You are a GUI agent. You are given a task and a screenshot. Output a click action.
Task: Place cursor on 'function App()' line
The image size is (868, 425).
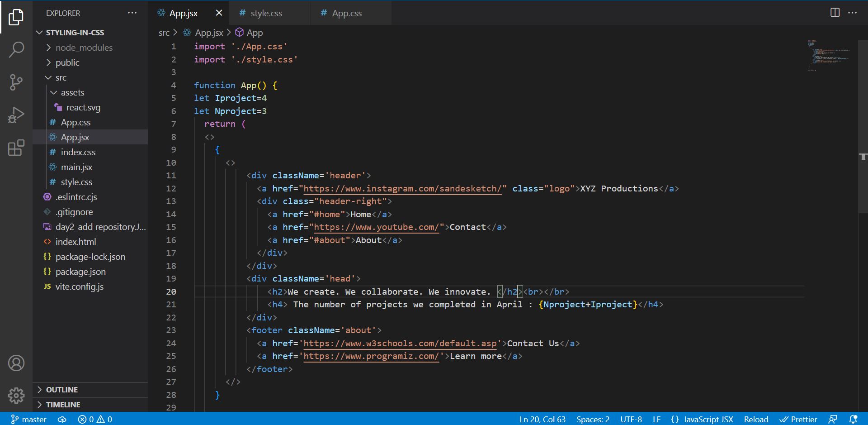236,85
